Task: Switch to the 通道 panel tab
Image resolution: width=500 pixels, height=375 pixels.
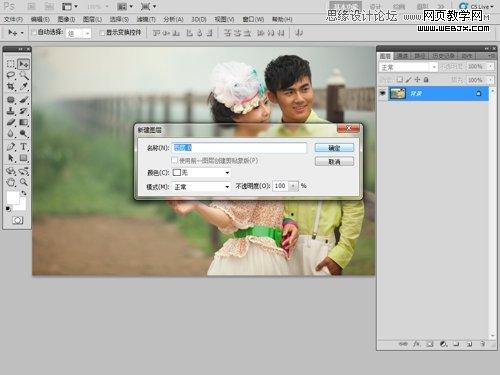Action: (x=402, y=56)
